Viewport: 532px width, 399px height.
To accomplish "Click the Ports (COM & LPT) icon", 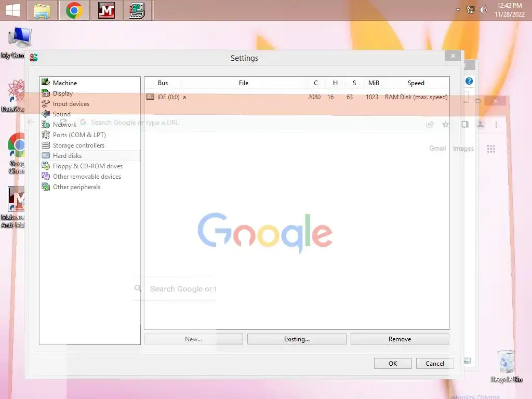I will point(46,135).
